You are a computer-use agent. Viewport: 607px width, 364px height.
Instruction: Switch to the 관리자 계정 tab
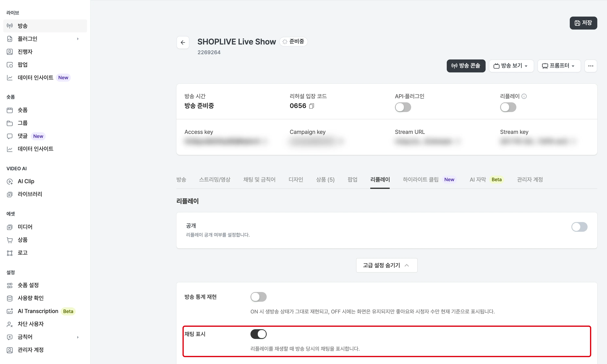530,180
